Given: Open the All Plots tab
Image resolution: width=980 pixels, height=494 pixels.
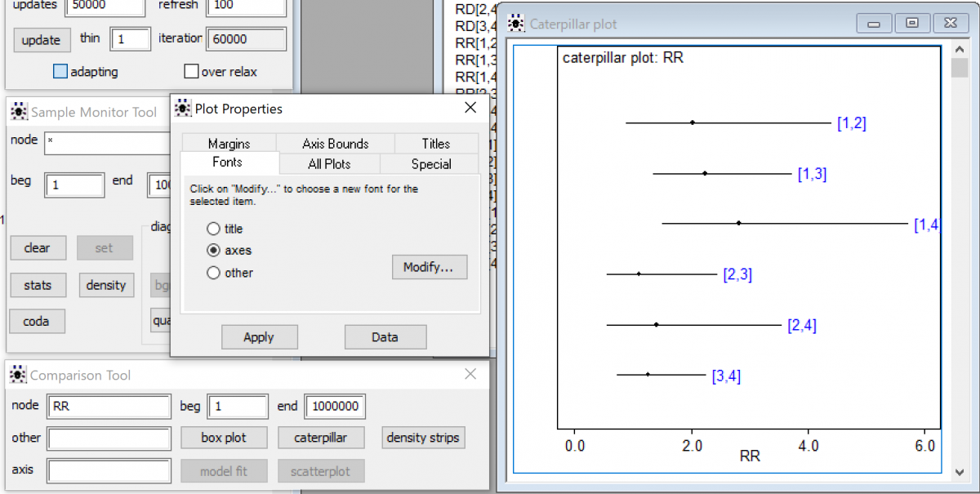Looking at the screenshot, I should point(329,163).
